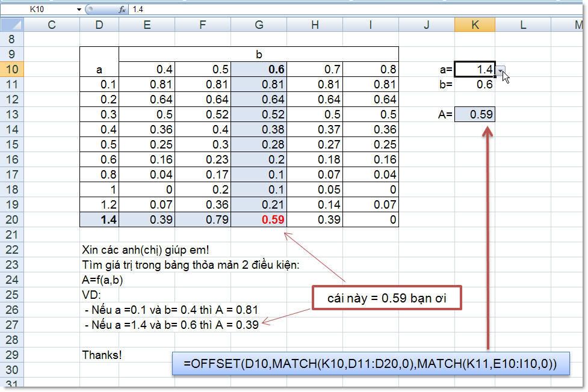Select the merged header cell labeled b
This screenshot has width=588, height=392.
259,54
